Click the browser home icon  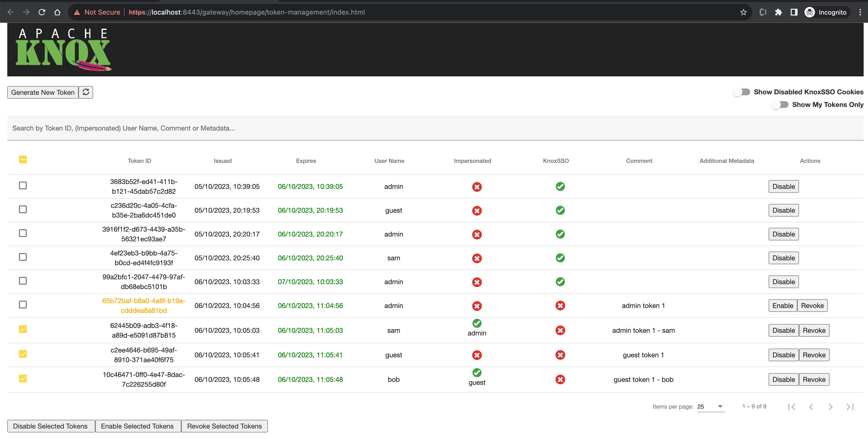[57, 12]
